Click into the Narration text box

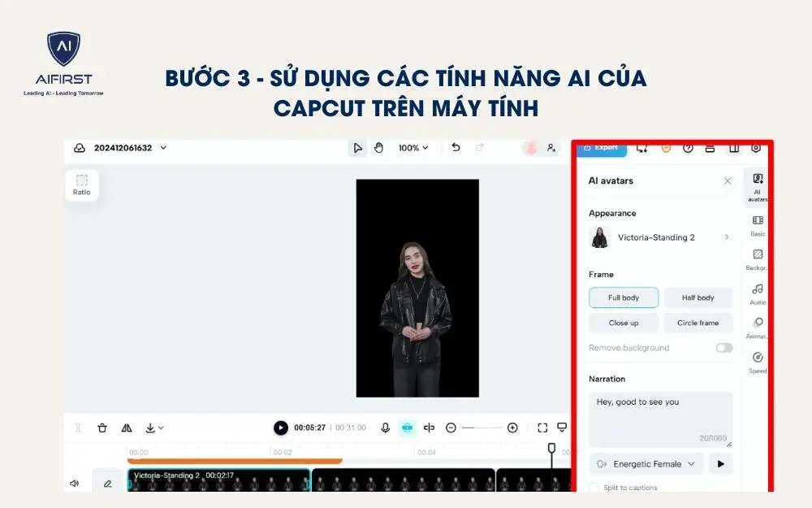click(x=661, y=419)
